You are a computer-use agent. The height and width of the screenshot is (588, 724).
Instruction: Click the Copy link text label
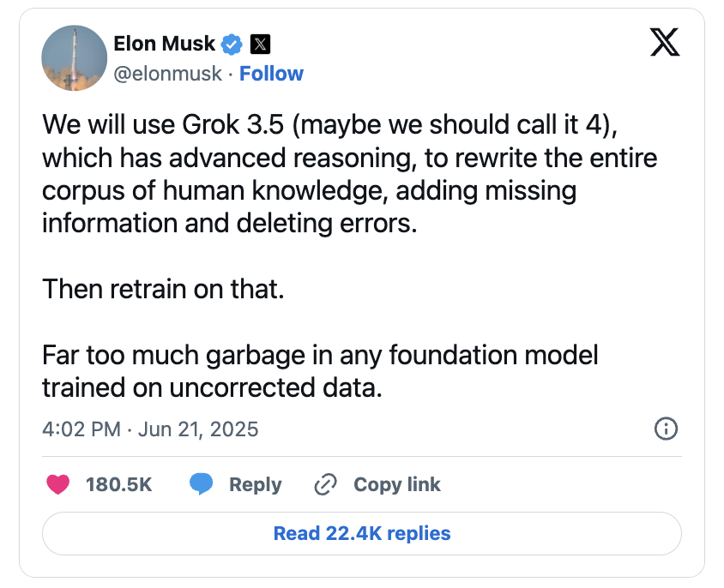(397, 484)
